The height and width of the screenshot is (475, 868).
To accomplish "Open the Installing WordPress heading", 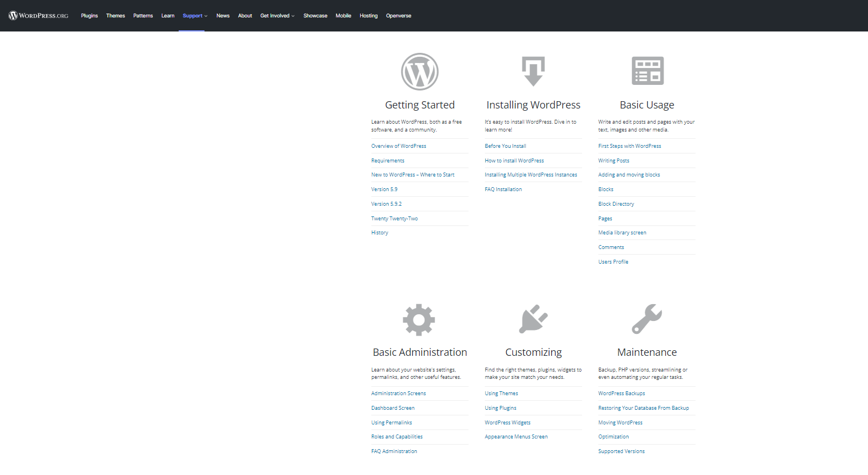I will [533, 105].
